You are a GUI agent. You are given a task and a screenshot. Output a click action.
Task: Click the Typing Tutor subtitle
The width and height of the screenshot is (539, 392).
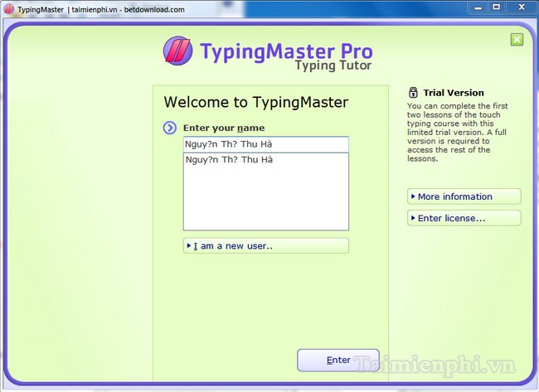(333, 65)
